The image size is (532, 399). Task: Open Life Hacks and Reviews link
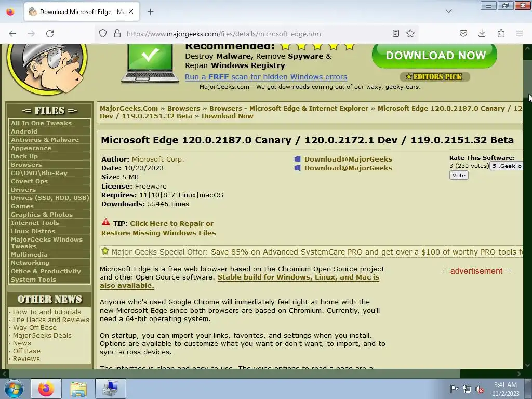(51, 320)
